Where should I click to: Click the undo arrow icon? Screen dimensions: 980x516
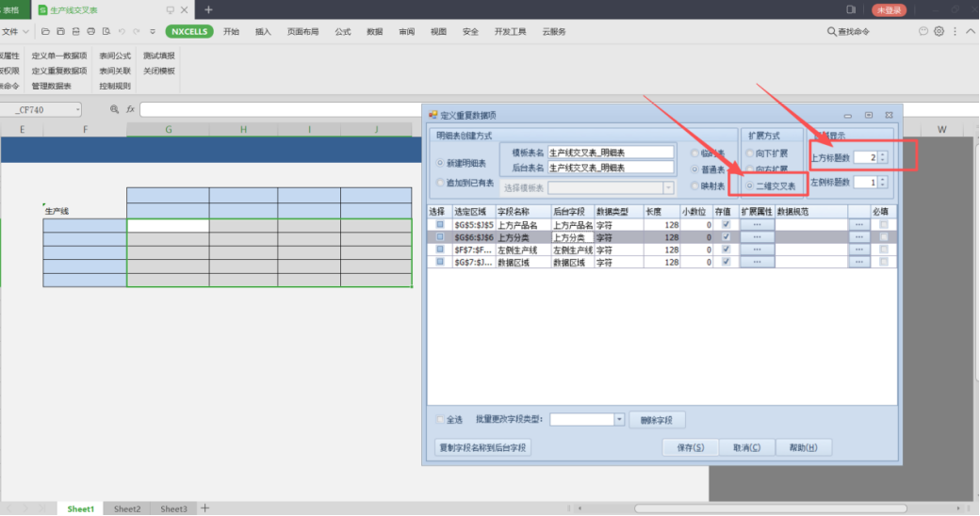[x=122, y=31]
